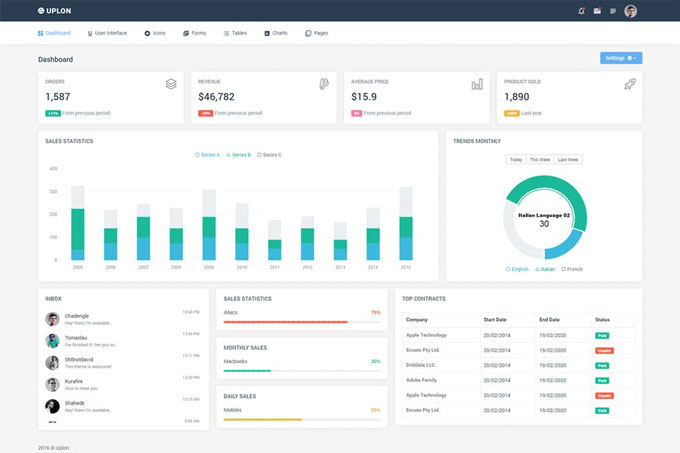Click the orange Mobiles progress bar

click(263, 420)
